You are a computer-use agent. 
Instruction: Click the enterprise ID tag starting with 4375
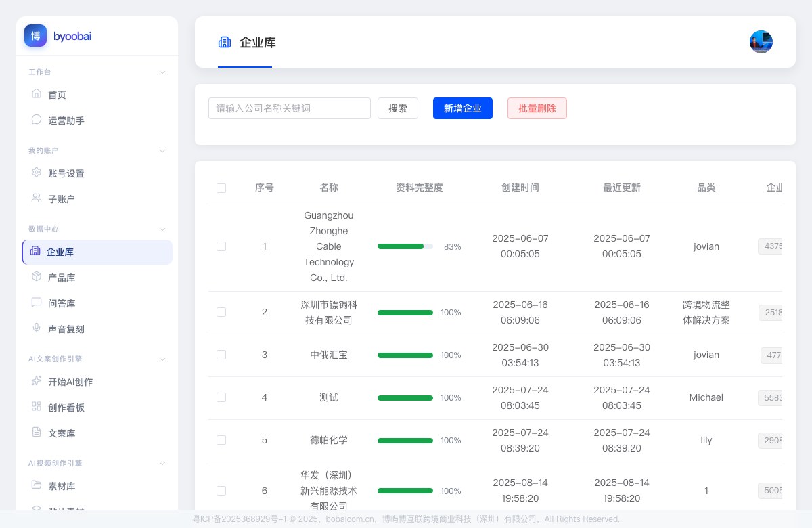(x=770, y=246)
